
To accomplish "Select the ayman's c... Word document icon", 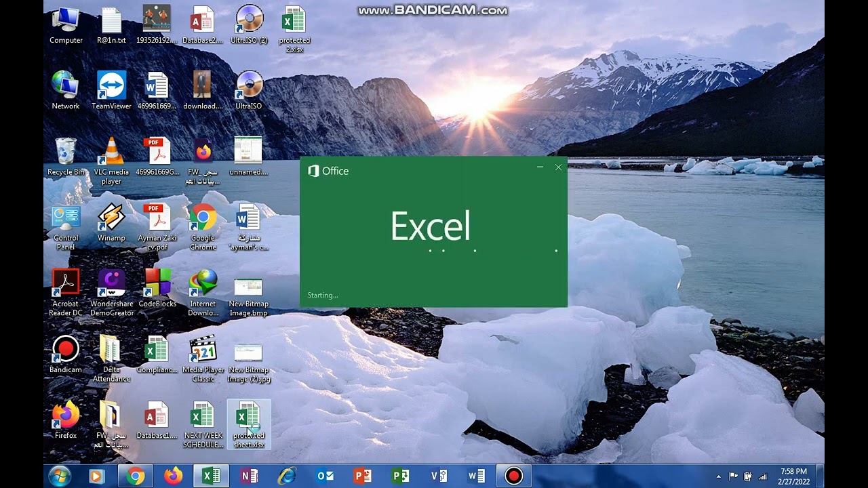I will point(248,227).
